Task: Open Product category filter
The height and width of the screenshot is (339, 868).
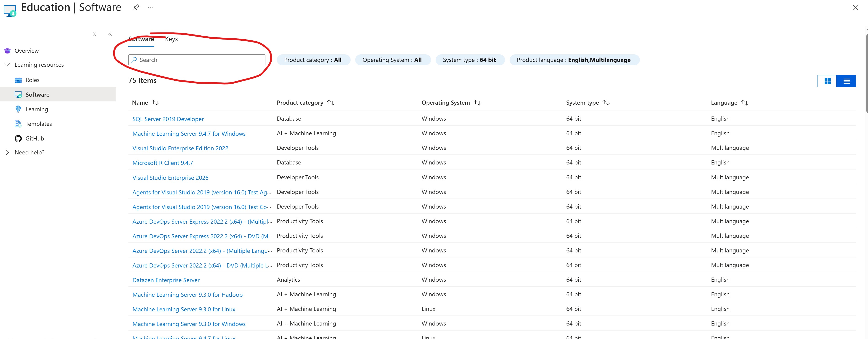Action: coord(313,60)
